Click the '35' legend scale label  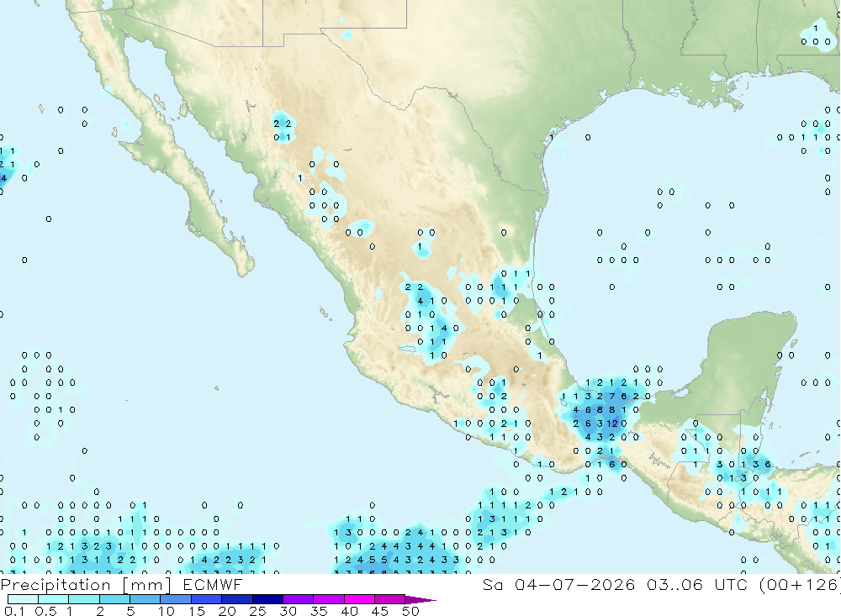319,611
